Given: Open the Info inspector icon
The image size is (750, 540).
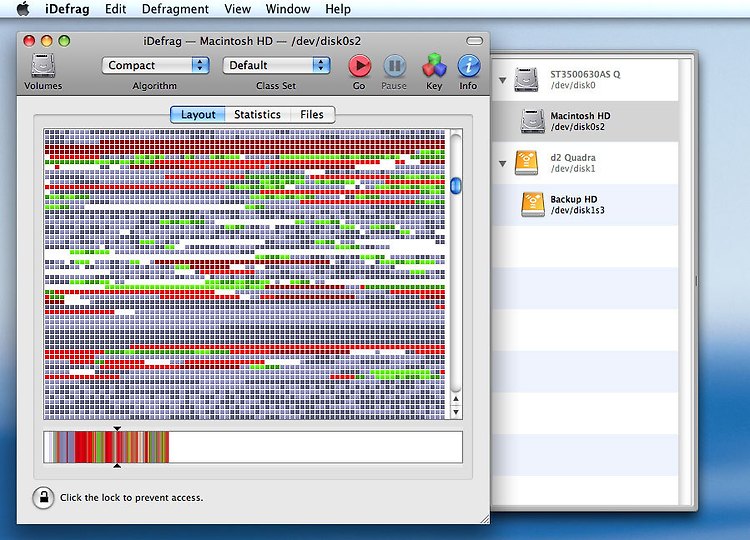Looking at the screenshot, I should coord(469,66).
